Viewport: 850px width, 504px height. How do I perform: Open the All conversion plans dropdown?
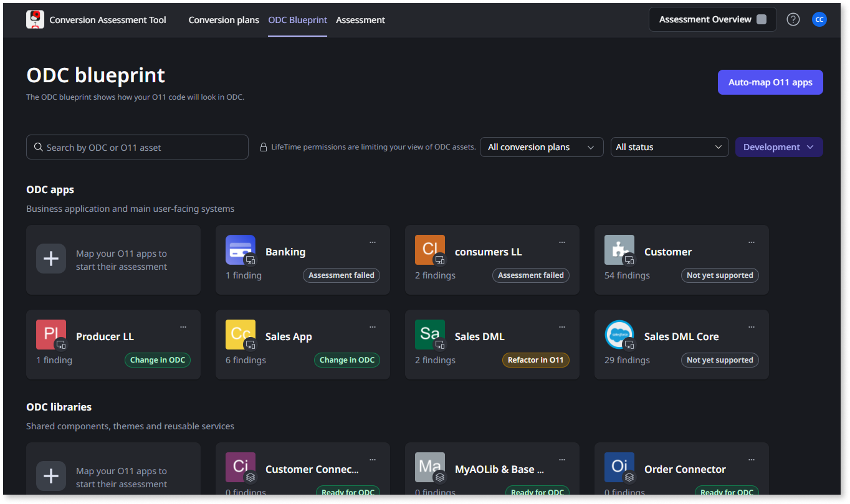[541, 146]
